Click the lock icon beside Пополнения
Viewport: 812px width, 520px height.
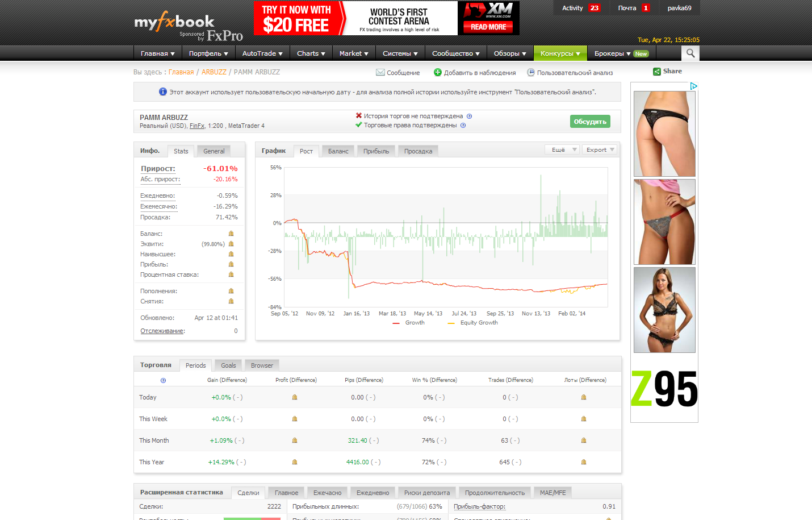tap(231, 291)
